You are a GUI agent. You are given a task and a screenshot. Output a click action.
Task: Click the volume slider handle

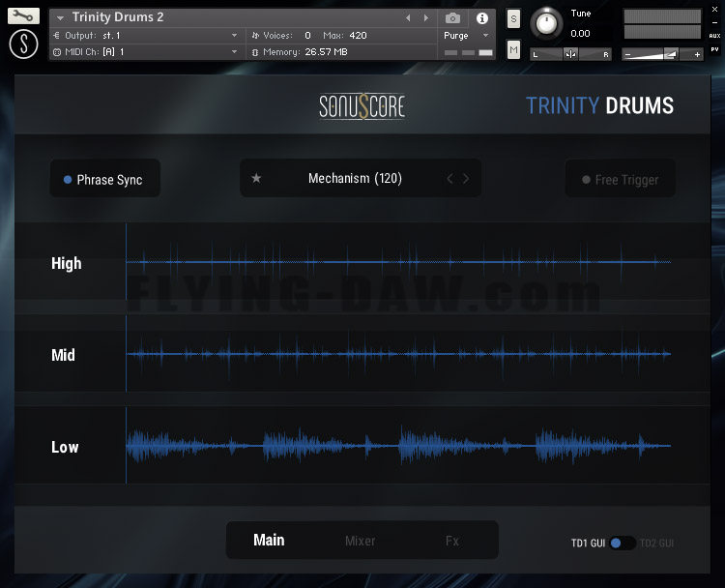[671, 54]
